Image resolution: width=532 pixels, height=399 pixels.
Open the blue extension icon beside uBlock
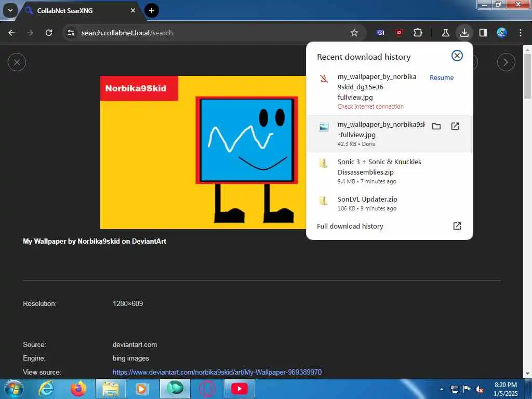(x=381, y=33)
